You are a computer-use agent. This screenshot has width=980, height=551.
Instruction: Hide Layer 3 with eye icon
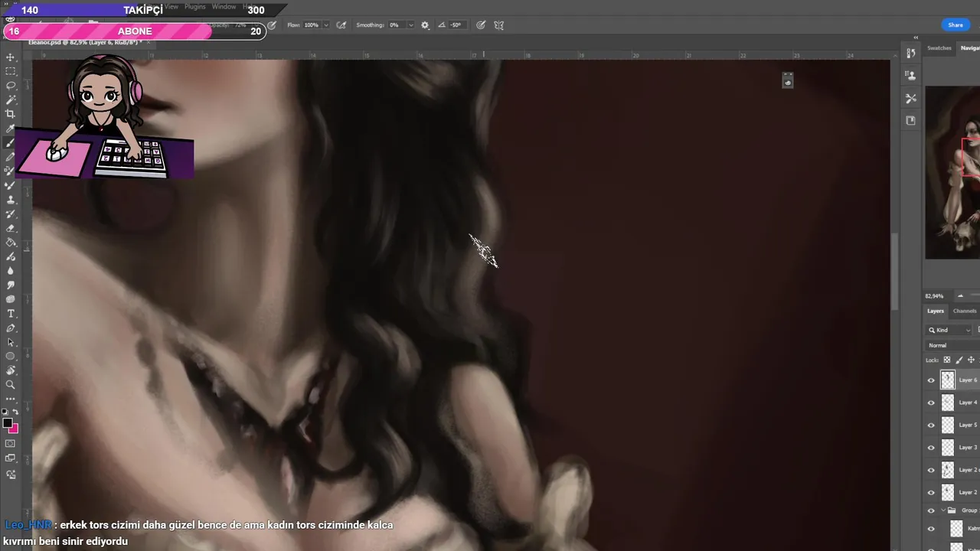pyautogui.click(x=931, y=448)
